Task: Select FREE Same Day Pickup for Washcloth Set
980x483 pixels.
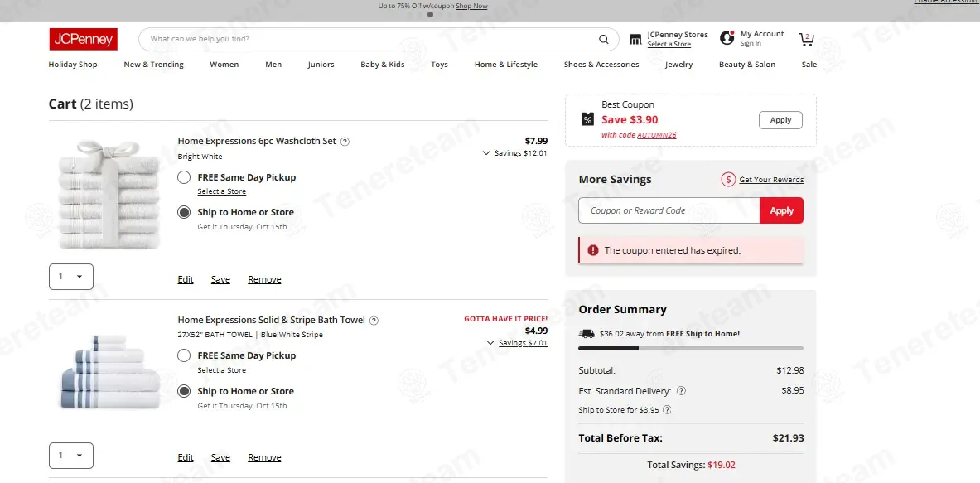Action: (x=184, y=177)
